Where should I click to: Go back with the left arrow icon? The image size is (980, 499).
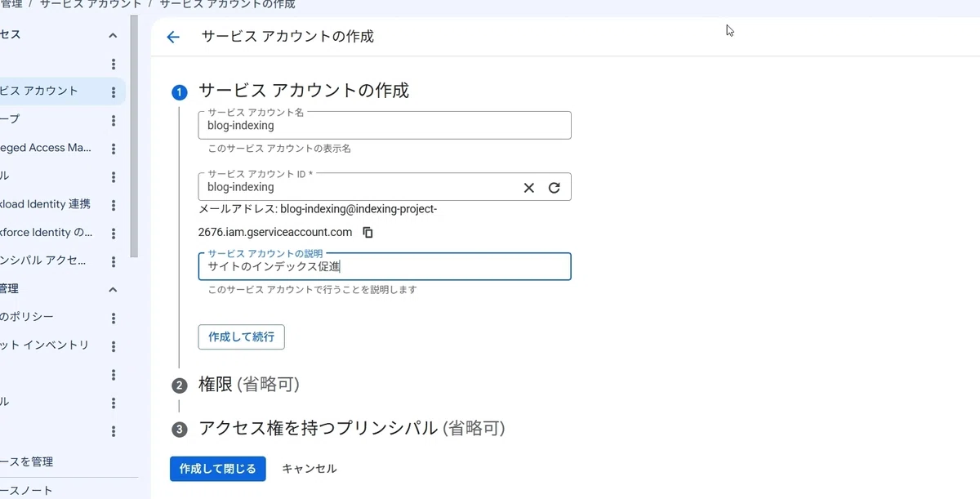pos(172,38)
